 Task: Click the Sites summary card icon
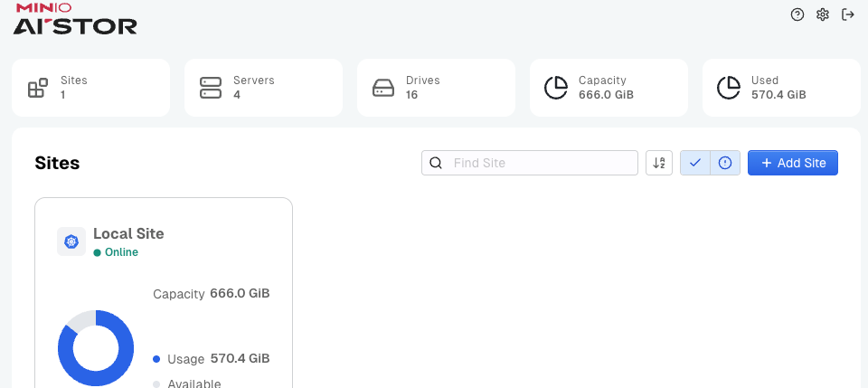point(38,88)
